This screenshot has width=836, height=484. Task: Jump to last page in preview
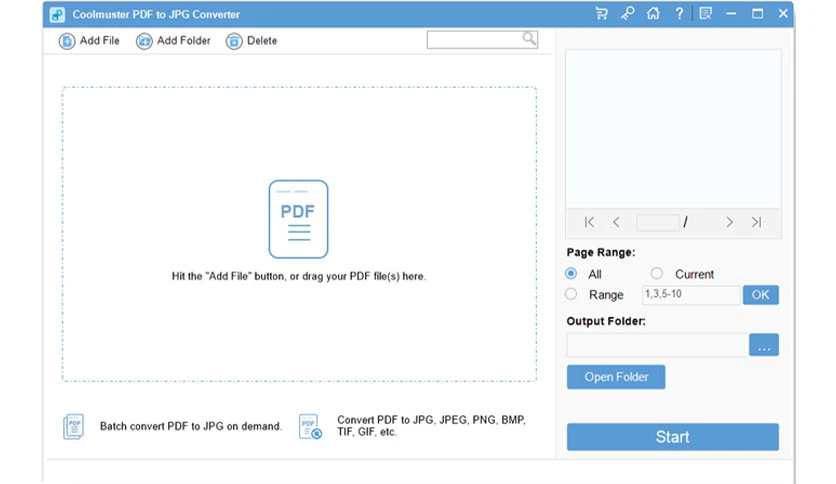[757, 222]
